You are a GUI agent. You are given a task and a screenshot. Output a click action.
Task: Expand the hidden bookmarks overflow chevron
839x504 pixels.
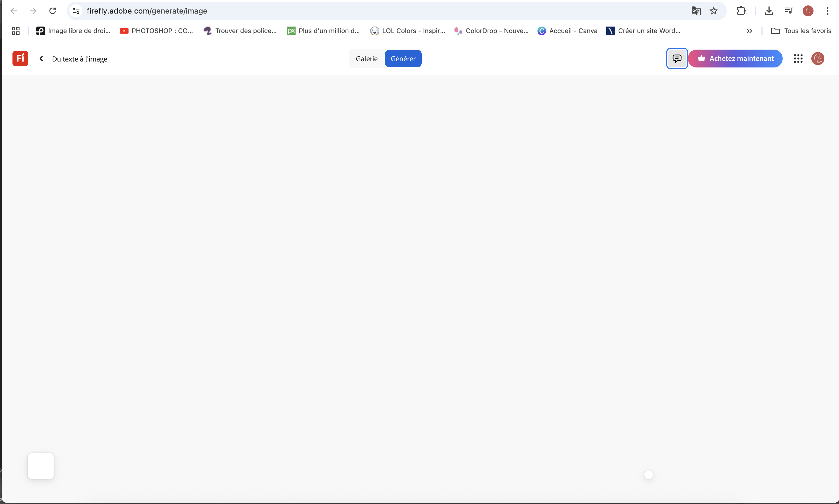[749, 31]
